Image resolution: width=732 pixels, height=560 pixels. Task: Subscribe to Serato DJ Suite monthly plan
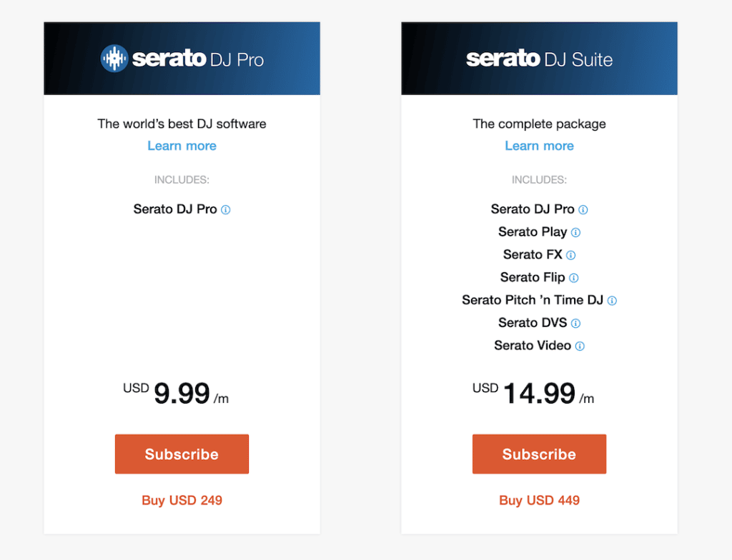coord(539,454)
